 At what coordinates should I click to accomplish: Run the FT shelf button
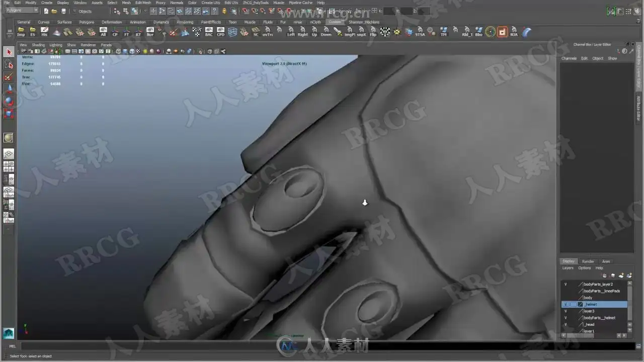pyautogui.click(x=127, y=32)
